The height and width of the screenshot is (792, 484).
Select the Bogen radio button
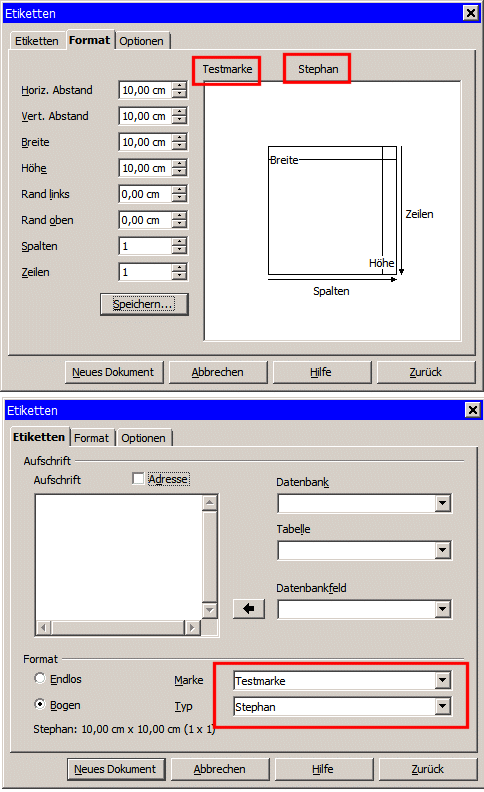(39, 704)
